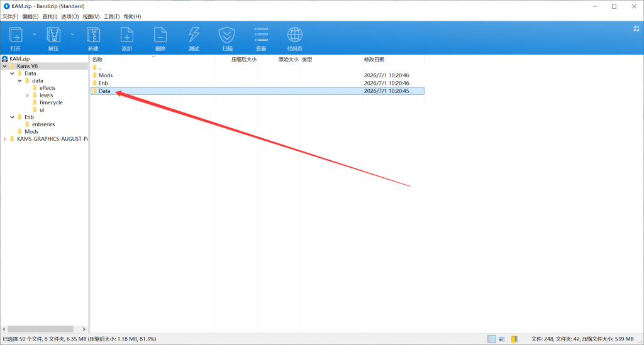Open the dropdown arrow next to 打开
This screenshot has height=345, width=644.
pos(34,35)
